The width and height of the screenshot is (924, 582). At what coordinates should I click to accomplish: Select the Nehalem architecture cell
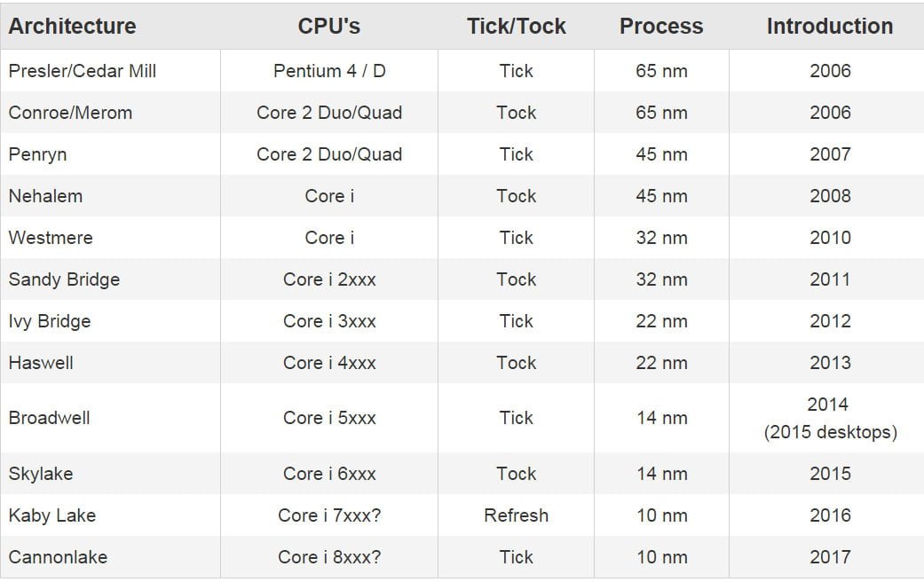pyautogui.click(x=45, y=196)
